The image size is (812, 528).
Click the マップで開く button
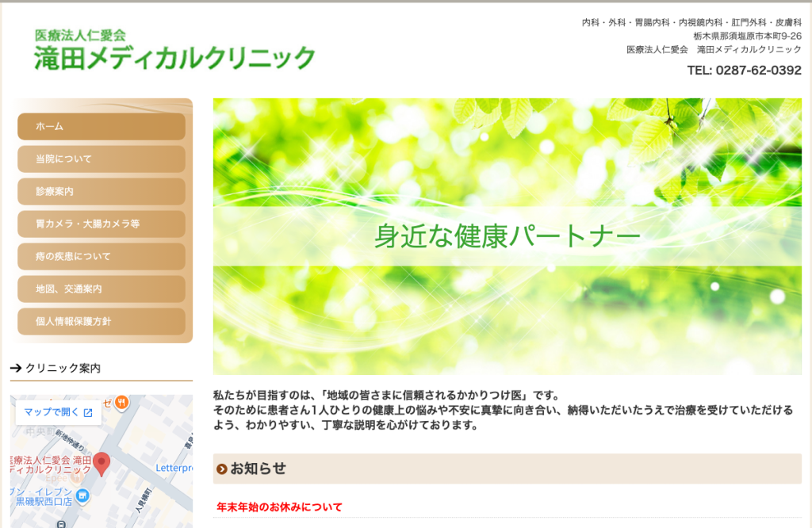click(58, 412)
